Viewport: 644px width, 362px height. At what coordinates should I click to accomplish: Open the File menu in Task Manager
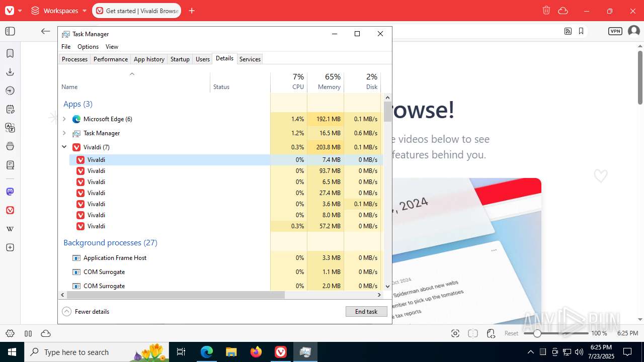click(x=66, y=47)
